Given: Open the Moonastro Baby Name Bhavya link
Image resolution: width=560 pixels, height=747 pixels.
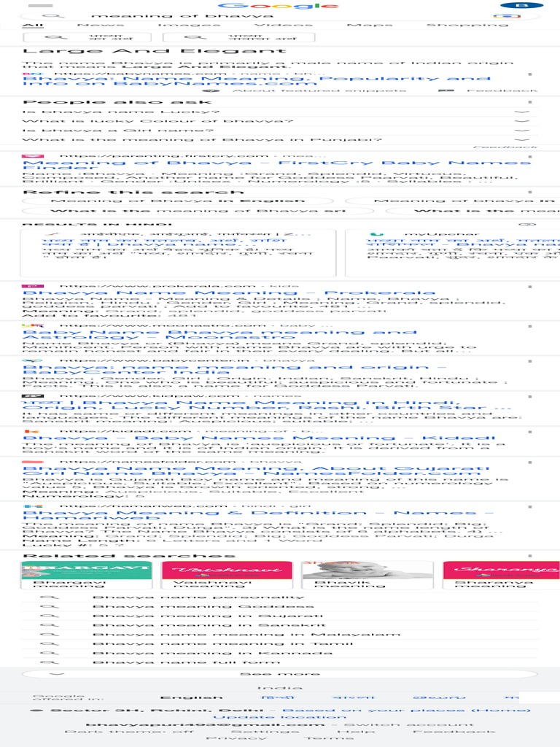Looking at the screenshot, I should [x=219, y=334].
